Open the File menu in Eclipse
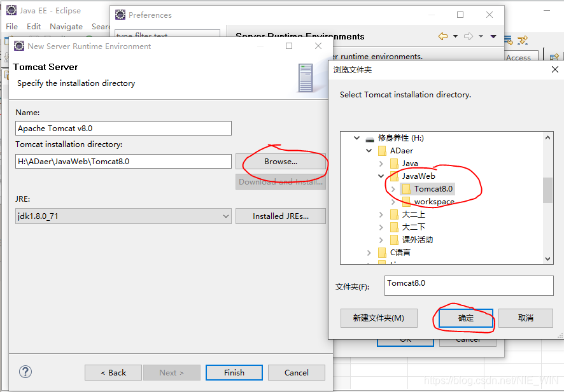The height and width of the screenshot is (392, 564). pos(11,27)
